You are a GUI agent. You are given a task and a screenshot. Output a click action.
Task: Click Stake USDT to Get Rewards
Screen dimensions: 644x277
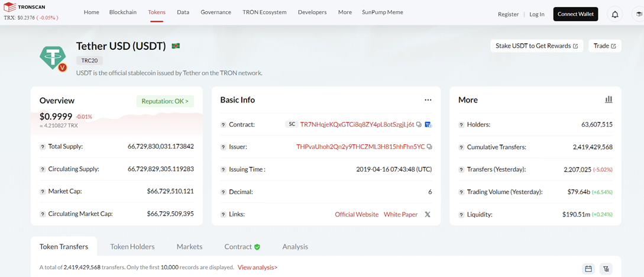click(537, 46)
